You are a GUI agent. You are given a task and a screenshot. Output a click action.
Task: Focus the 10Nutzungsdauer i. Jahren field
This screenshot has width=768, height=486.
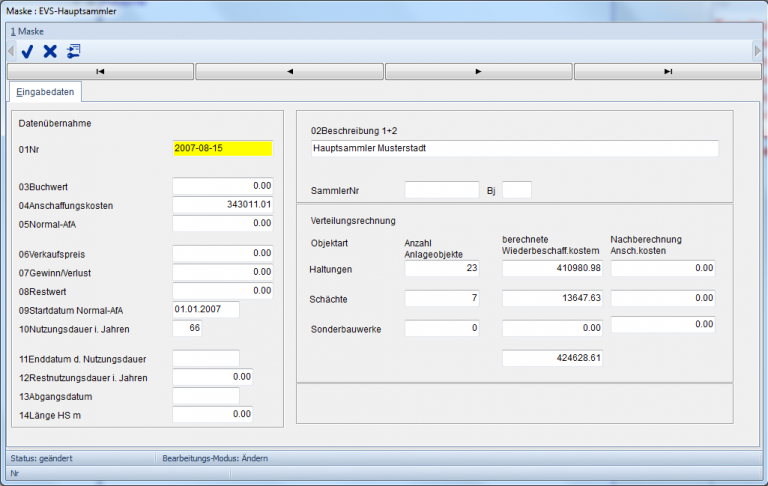pos(187,329)
